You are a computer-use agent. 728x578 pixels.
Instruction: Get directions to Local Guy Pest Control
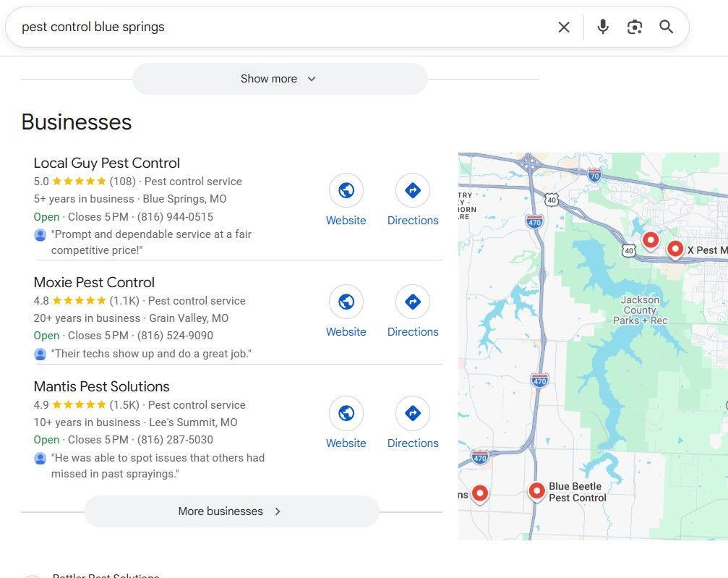[x=413, y=190]
